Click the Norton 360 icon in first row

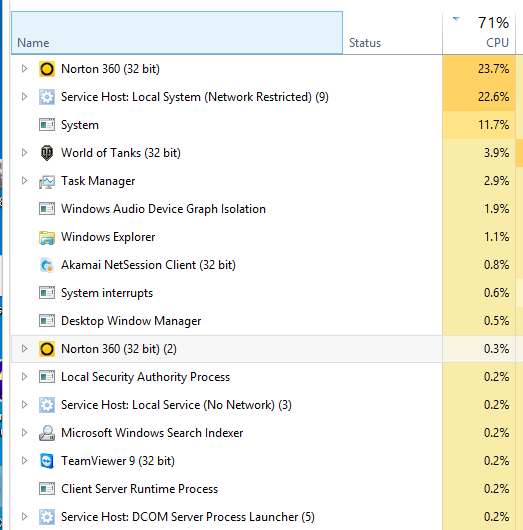click(x=47, y=69)
